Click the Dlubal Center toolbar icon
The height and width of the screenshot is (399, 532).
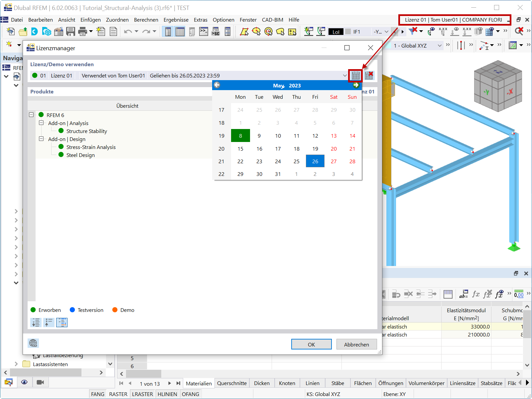(x=35, y=32)
